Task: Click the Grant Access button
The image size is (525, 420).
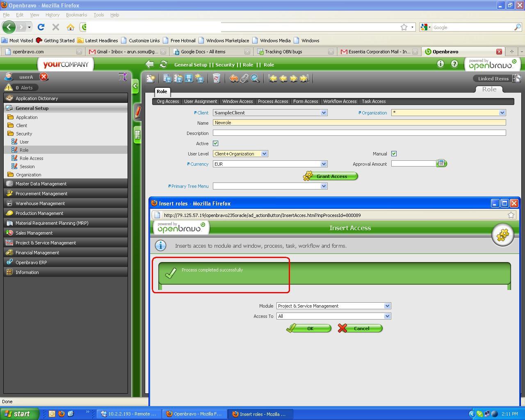Action: pos(331,176)
